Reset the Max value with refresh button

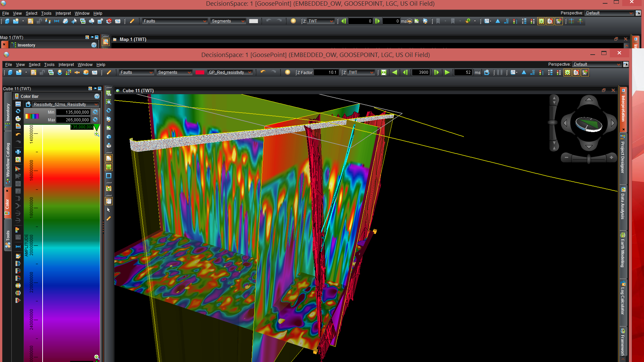pos(95,120)
